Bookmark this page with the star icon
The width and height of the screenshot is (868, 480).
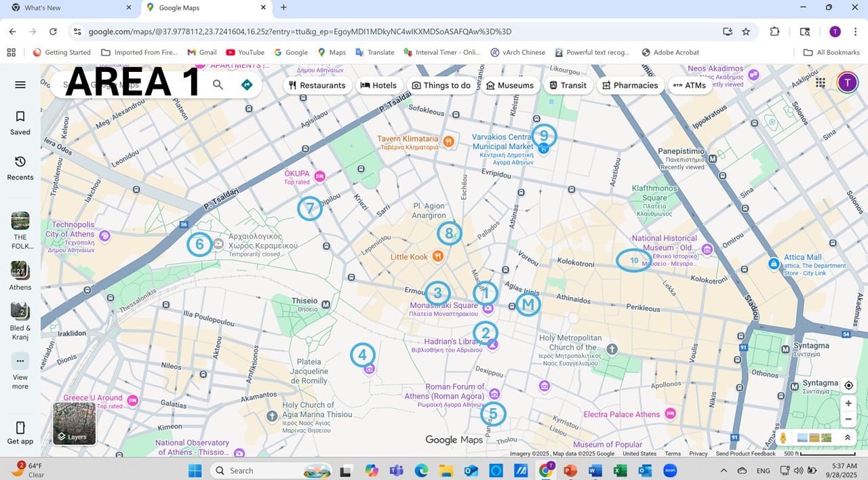[x=746, y=31]
